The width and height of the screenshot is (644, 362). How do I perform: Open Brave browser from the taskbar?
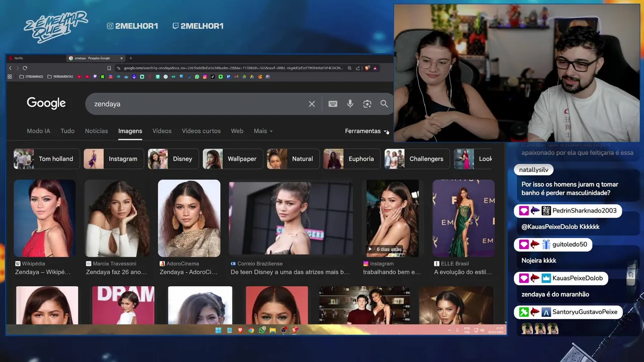click(240, 330)
